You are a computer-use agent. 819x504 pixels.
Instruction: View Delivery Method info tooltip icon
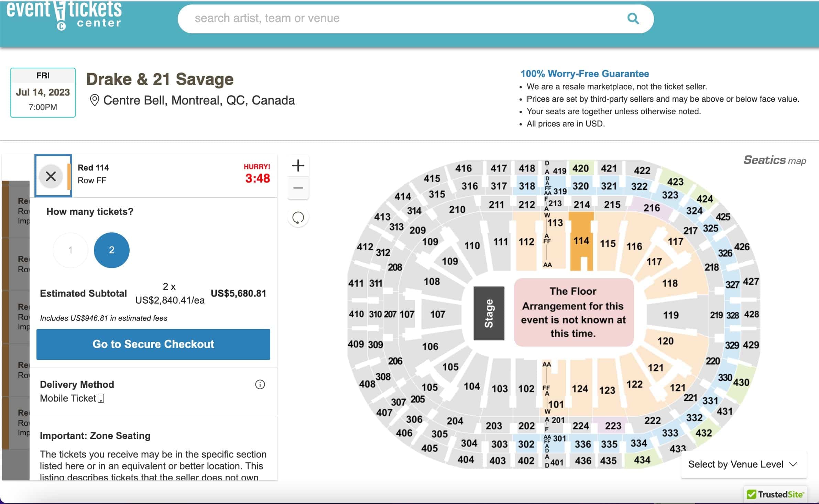pos(260,384)
